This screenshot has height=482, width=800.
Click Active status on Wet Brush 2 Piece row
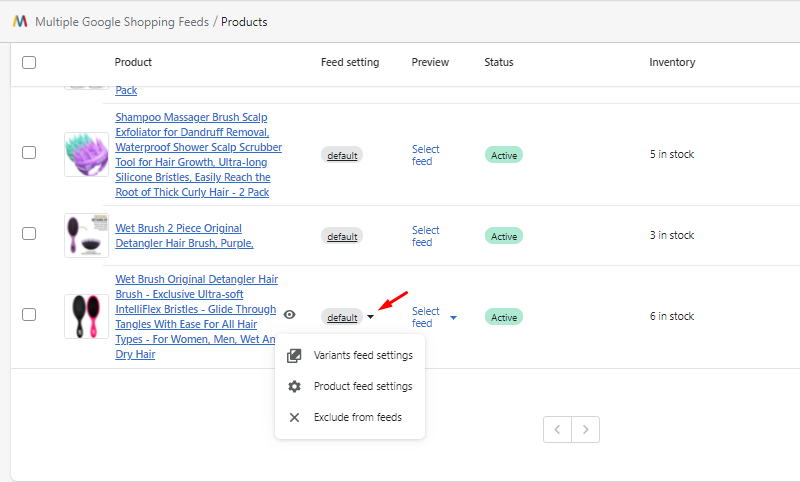[x=504, y=237]
